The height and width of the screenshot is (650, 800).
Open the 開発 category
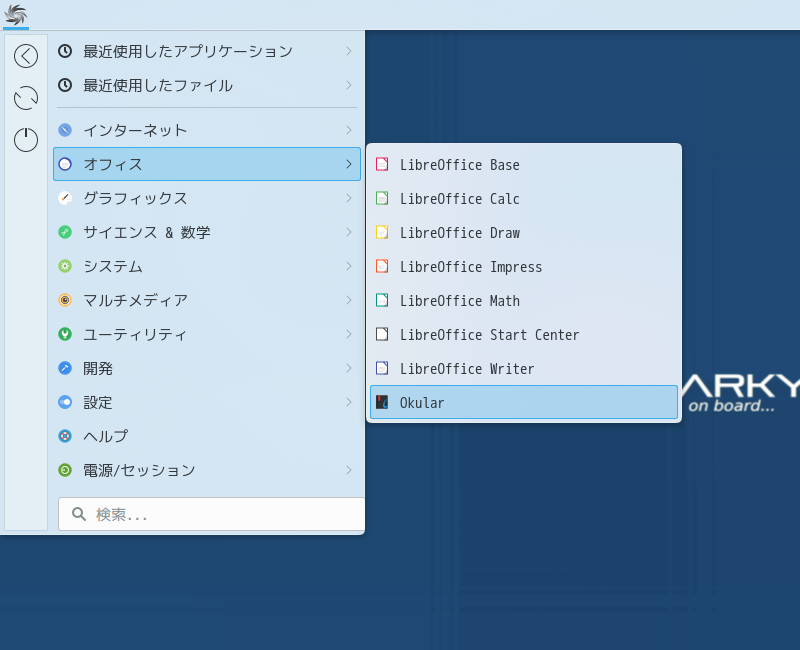click(207, 368)
